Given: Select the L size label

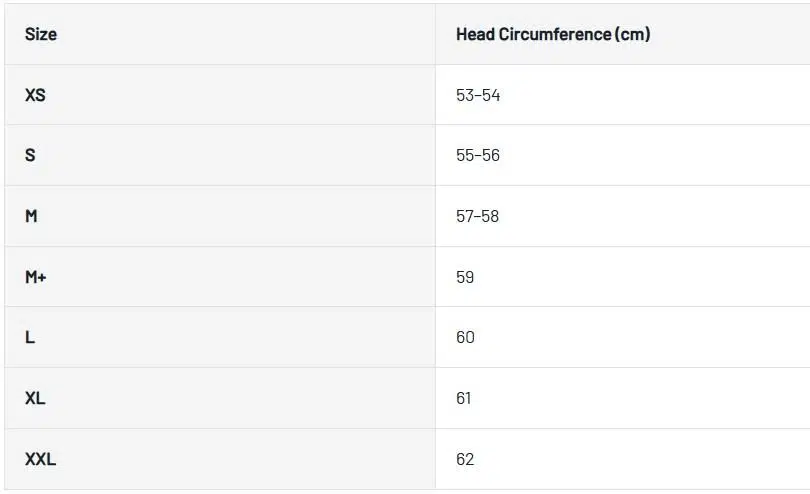Looking at the screenshot, I should (30, 337).
